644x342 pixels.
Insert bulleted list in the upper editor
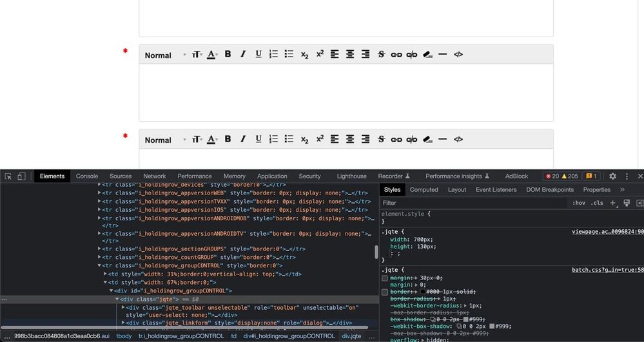coord(289,54)
